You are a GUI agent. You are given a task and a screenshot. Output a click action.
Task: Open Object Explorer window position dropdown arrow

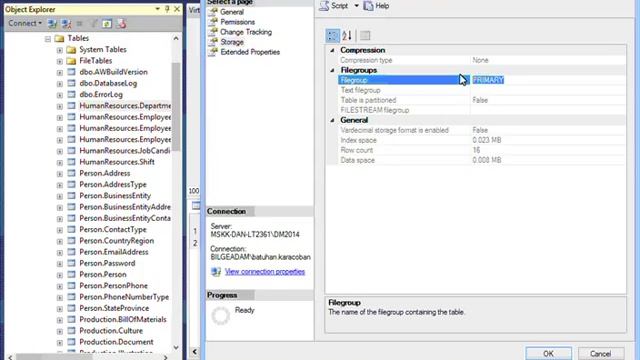point(158,9)
